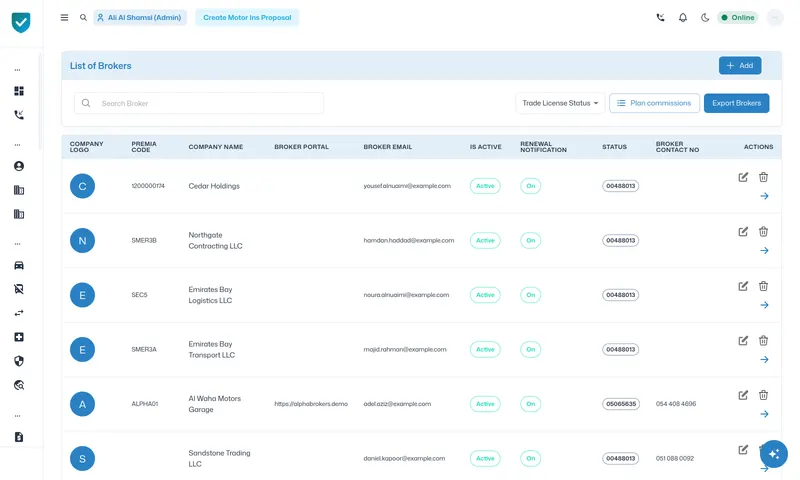Click email adel.aziz@example.com
800x480 pixels.
point(397,404)
